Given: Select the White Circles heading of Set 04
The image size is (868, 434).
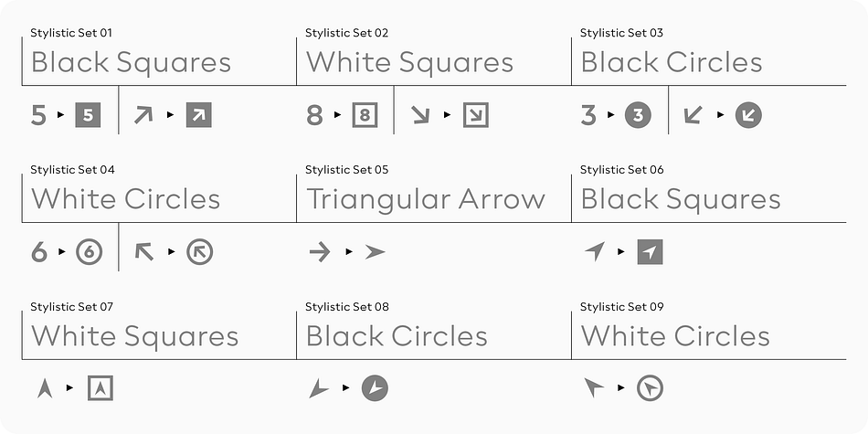Looking at the screenshot, I should [x=126, y=199].
